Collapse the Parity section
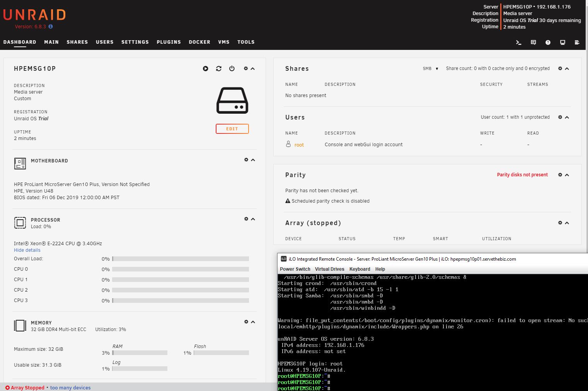 [x=567, y=175]
